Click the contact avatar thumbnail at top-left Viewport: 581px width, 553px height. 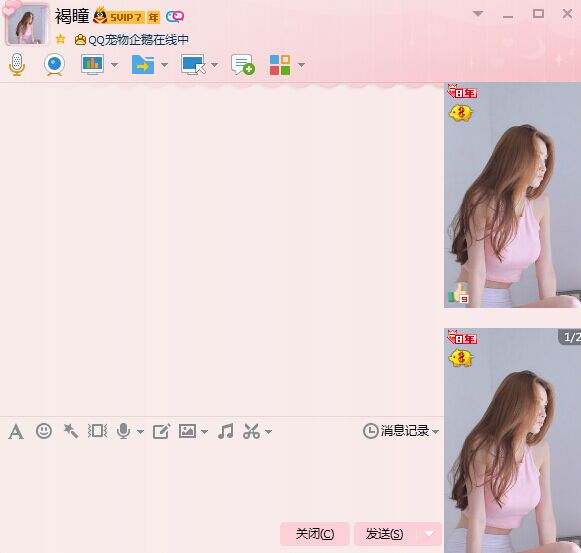(27, 24)
